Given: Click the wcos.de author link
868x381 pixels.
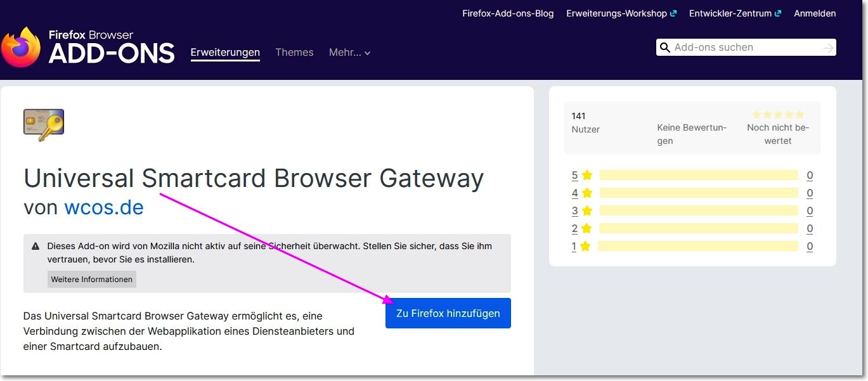Looking at the screenshot, I should click(x=104, y=207).
